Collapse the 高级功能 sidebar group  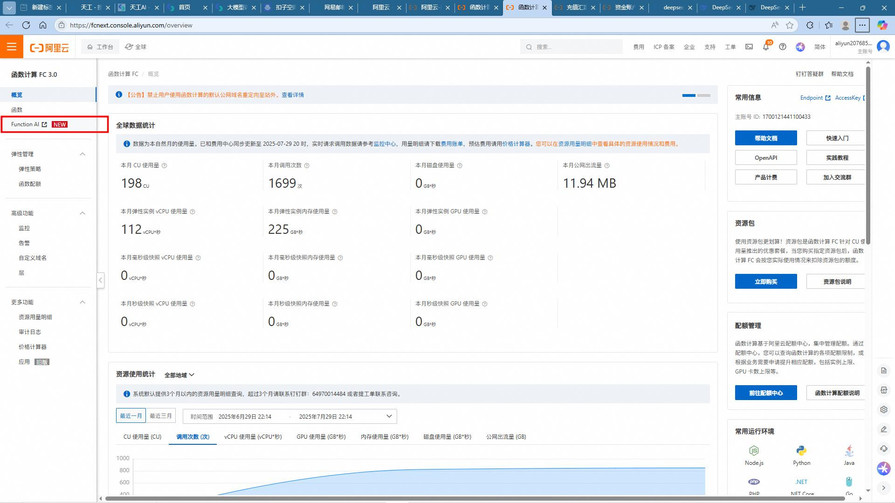(x=82, y=213)
